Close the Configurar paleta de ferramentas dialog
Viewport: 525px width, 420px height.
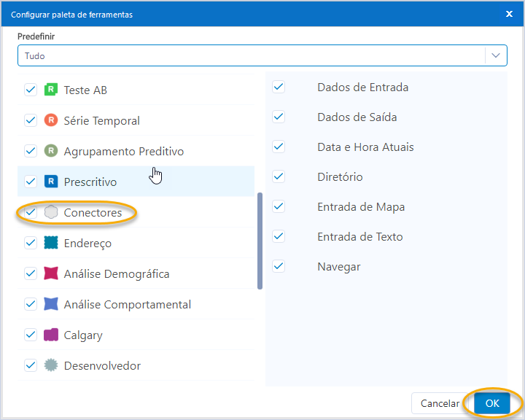tap(508, 14)
